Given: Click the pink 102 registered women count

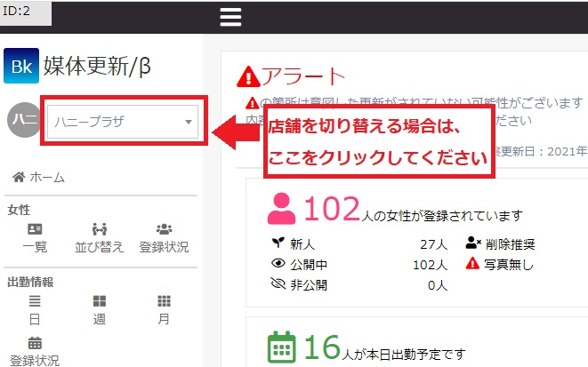Looking at the screenshot, I should [x=332, y=209].
